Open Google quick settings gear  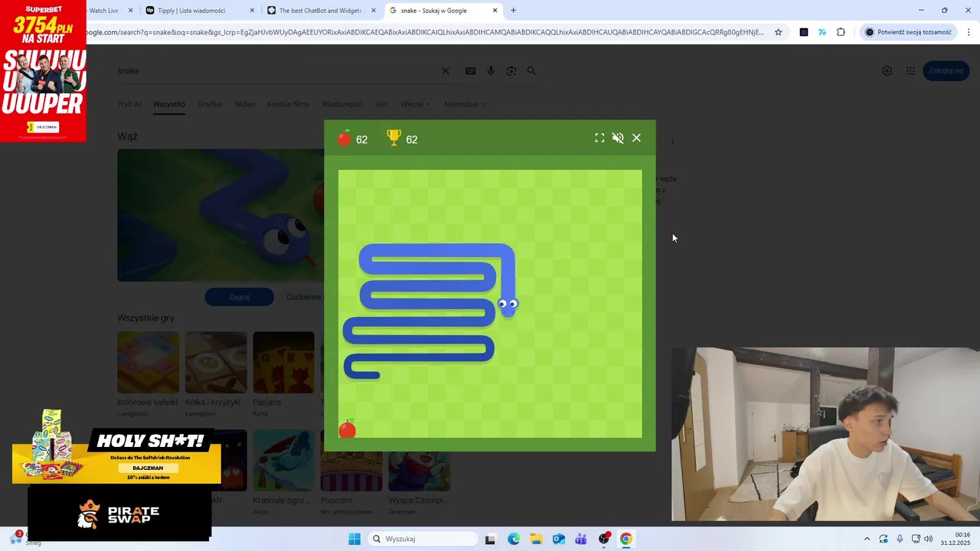[887, 70]
